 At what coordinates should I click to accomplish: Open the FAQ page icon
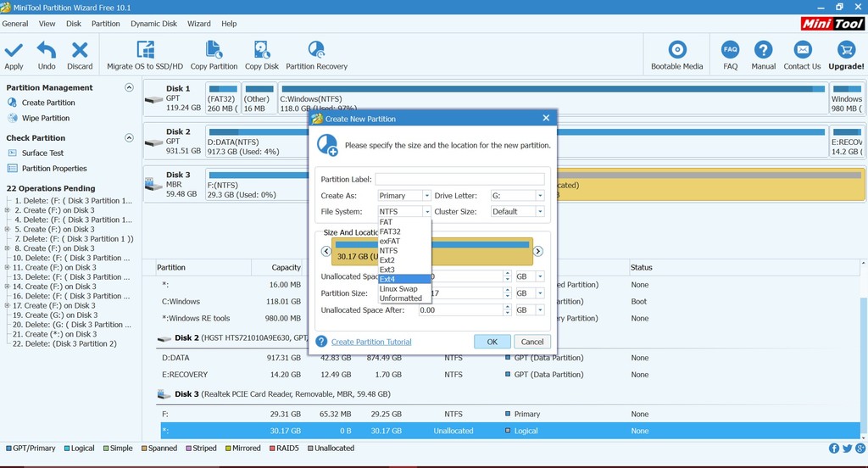tap(730, 51)
